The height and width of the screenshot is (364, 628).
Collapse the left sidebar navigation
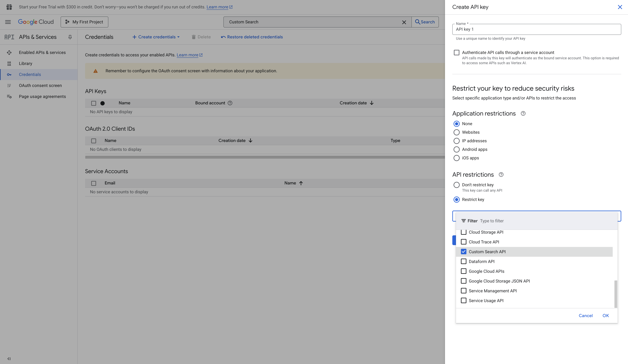[9, 358]
